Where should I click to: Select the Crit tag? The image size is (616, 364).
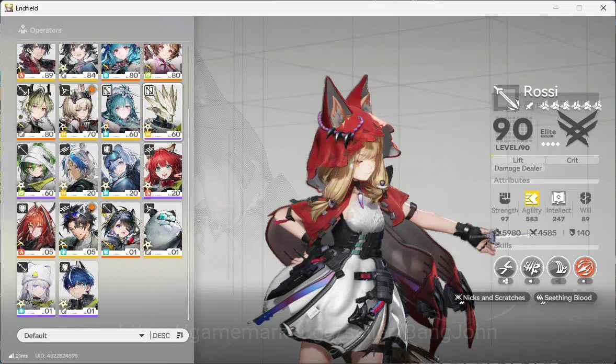572,160
